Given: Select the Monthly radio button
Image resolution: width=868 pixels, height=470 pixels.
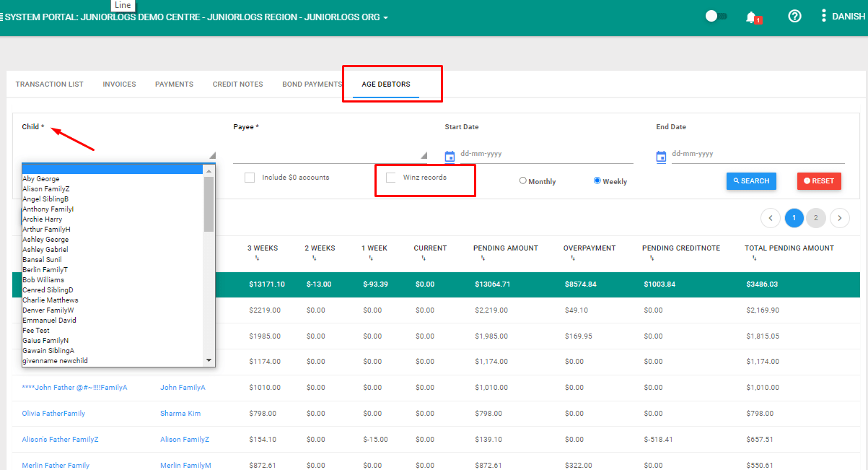Looking at the screenshot, I should click(523, 181).
